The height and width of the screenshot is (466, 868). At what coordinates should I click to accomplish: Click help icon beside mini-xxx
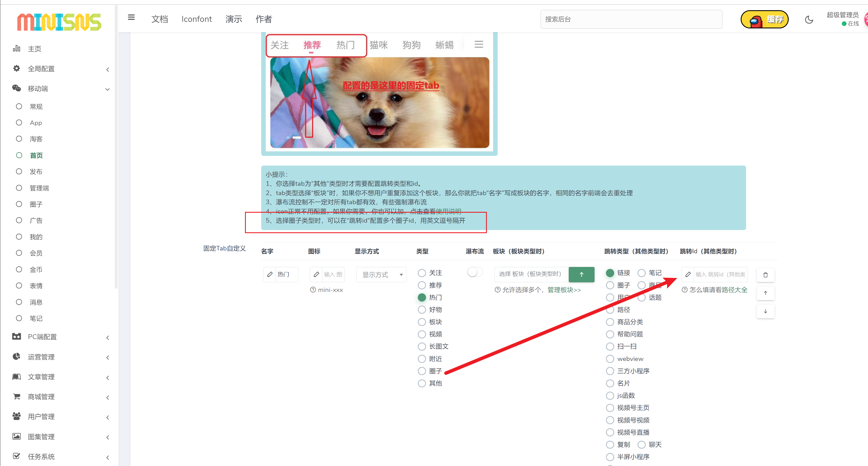point(313,290)
